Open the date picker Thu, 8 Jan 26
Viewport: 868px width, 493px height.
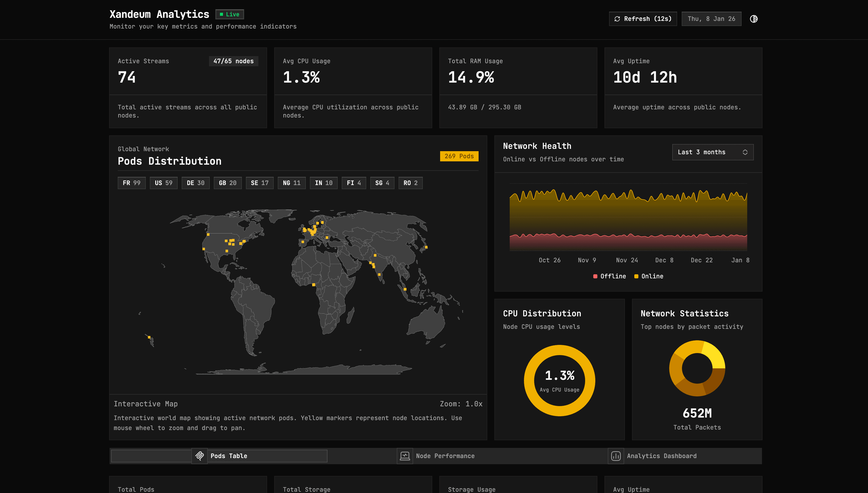tap(711, 19)
